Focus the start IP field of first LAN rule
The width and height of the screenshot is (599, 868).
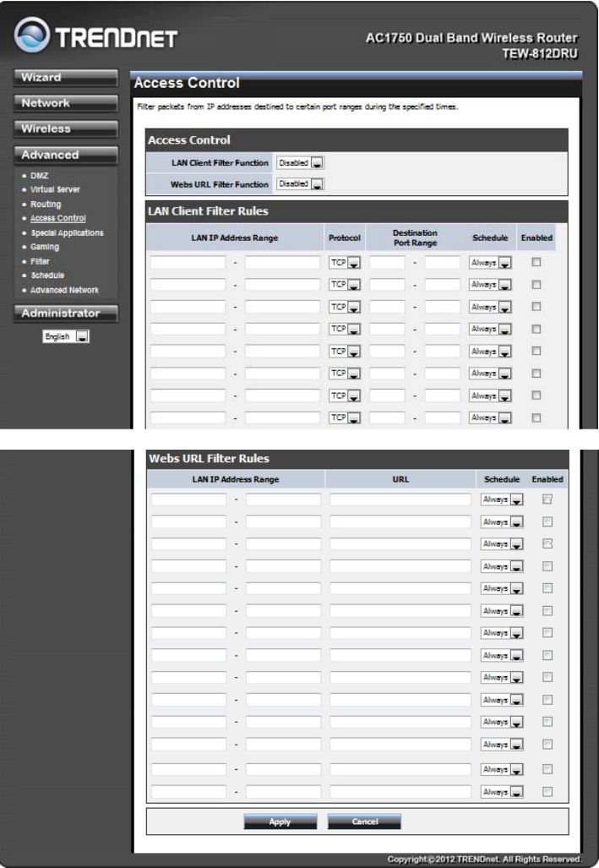point(188,262)
